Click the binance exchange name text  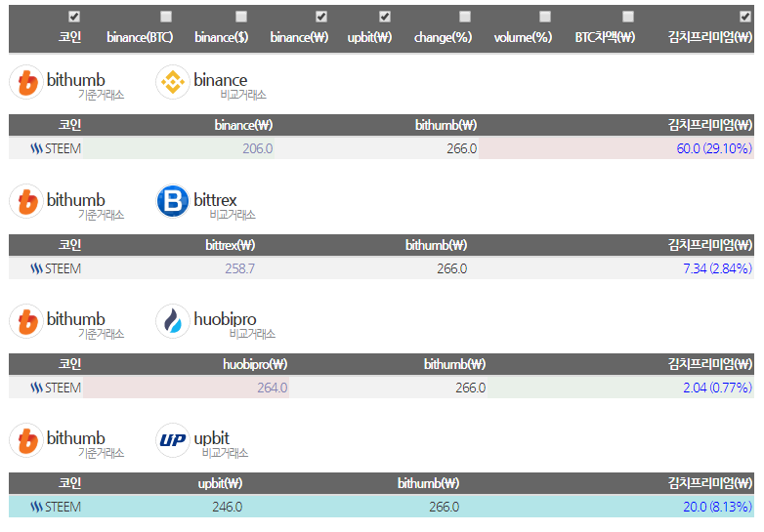click(x=220, y=80)
